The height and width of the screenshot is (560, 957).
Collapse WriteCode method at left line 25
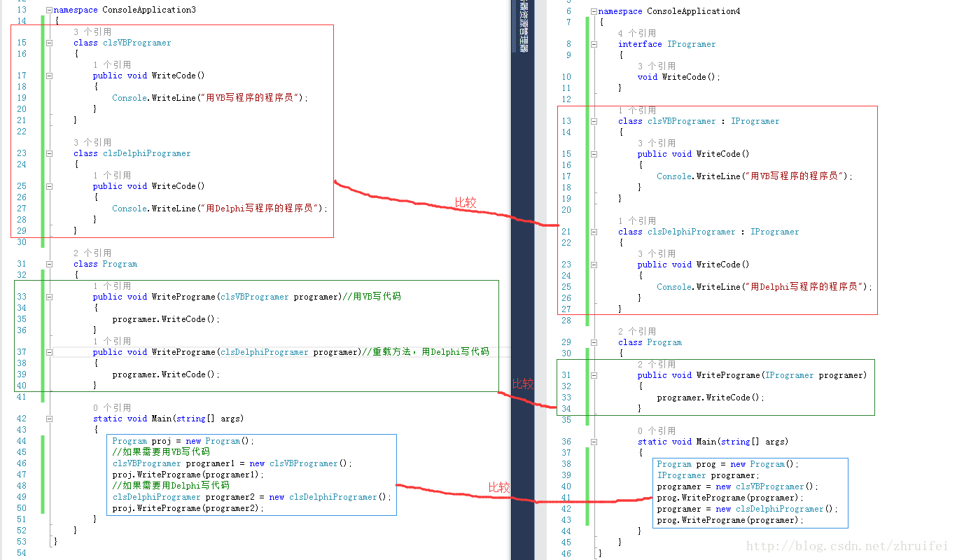pos(49,186)
